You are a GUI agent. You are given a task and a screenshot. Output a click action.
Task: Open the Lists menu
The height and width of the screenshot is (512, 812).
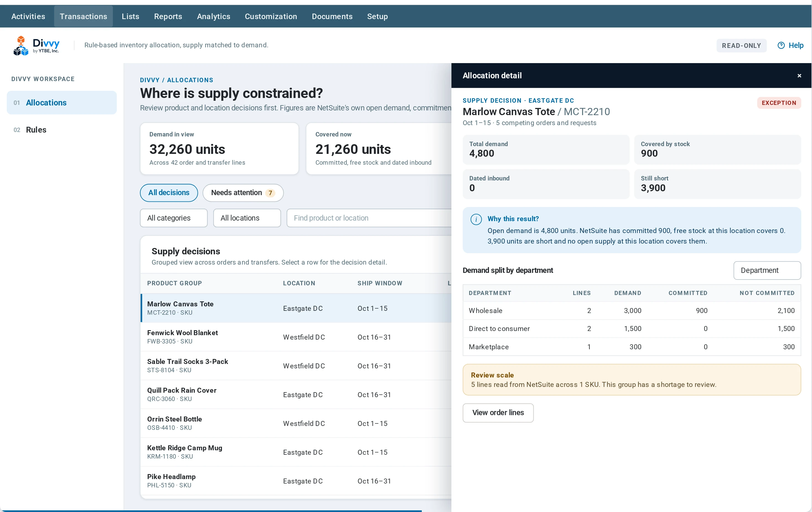[x=131, y=16]
